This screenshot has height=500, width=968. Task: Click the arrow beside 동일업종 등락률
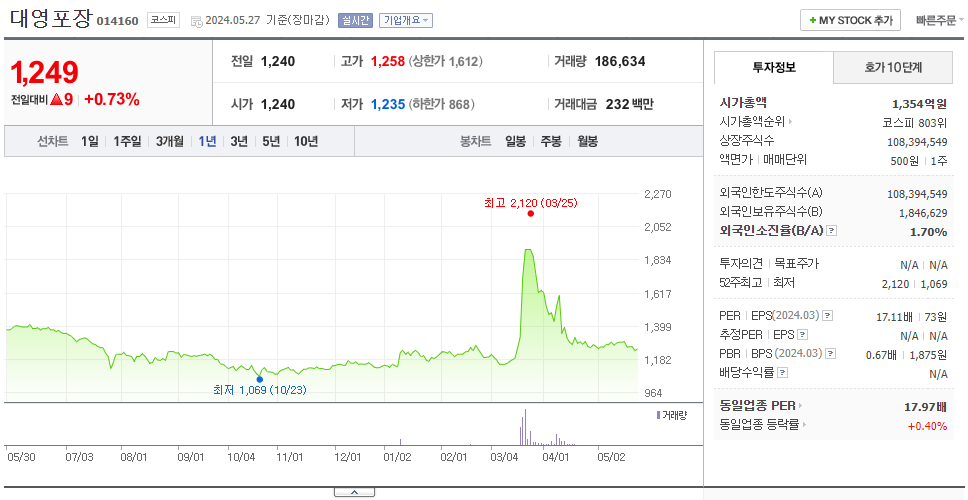[x=804, y=425]
